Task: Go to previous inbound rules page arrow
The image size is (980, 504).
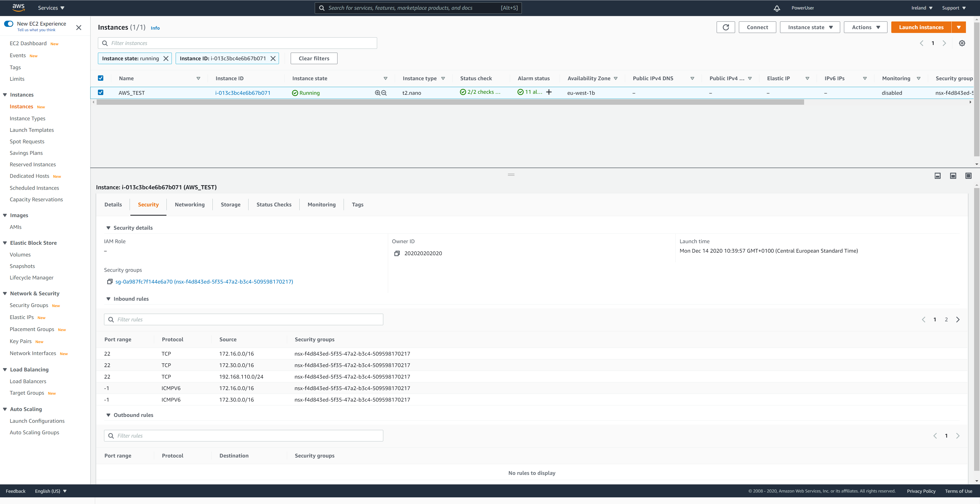Action: point(923,320)
